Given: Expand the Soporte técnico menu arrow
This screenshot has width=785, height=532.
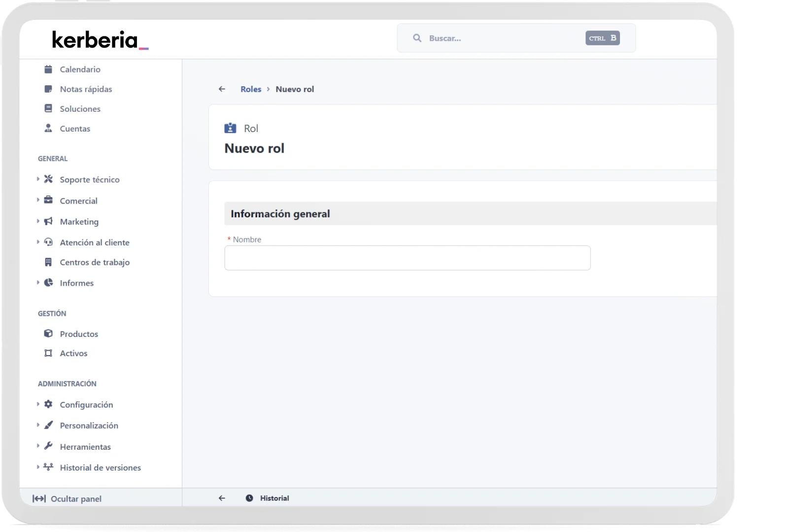Looking at the screenshot, I should click(38, 179).
